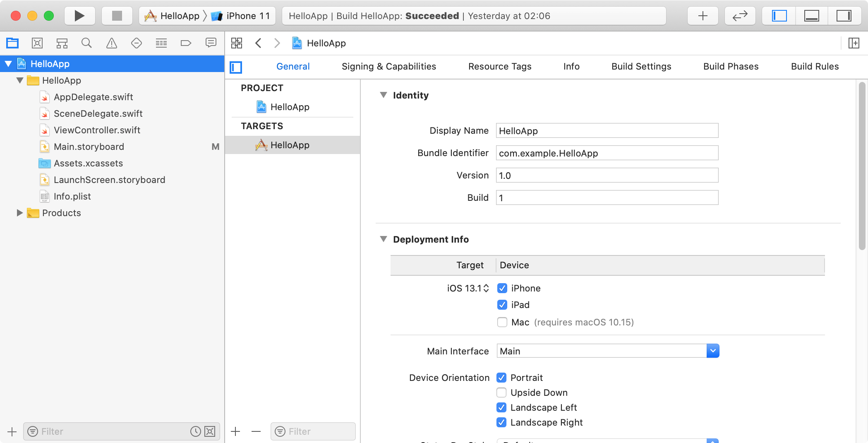Collapse the Deployment Info section

[x=384, y=239]
